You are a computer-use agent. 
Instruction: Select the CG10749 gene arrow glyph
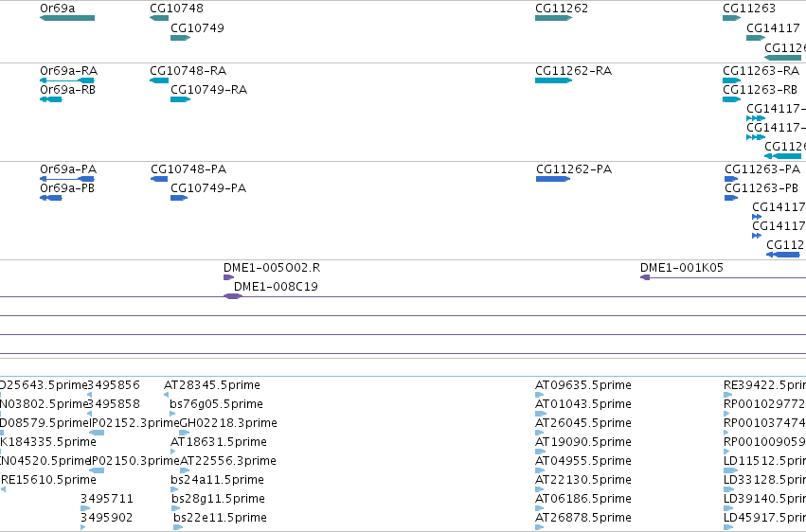coord(180,38)
